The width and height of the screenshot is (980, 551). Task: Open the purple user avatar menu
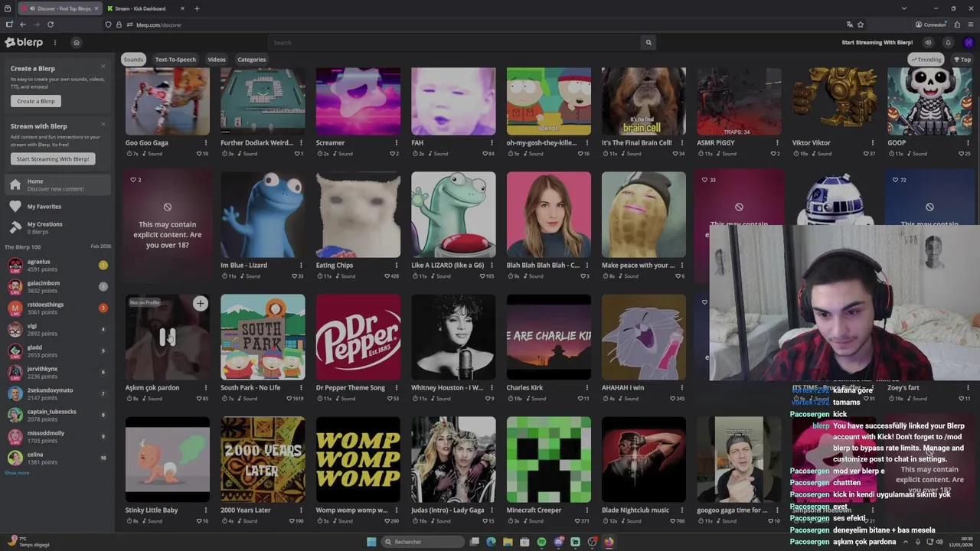point(969,43)
